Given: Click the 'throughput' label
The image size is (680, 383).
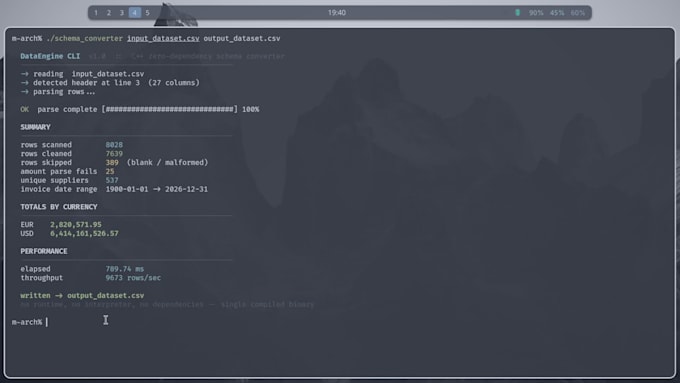Looking at the screenshot, I should [42, 278].
